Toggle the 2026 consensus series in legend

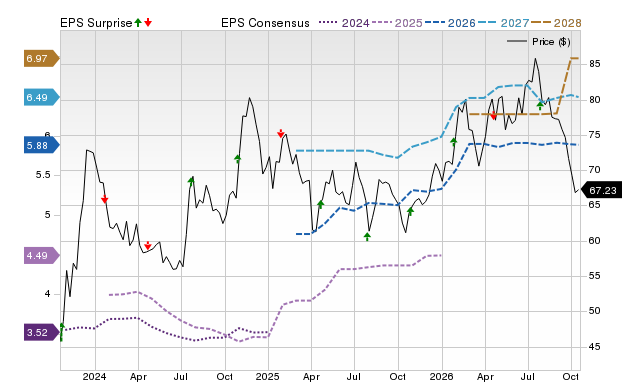[450, 23]
